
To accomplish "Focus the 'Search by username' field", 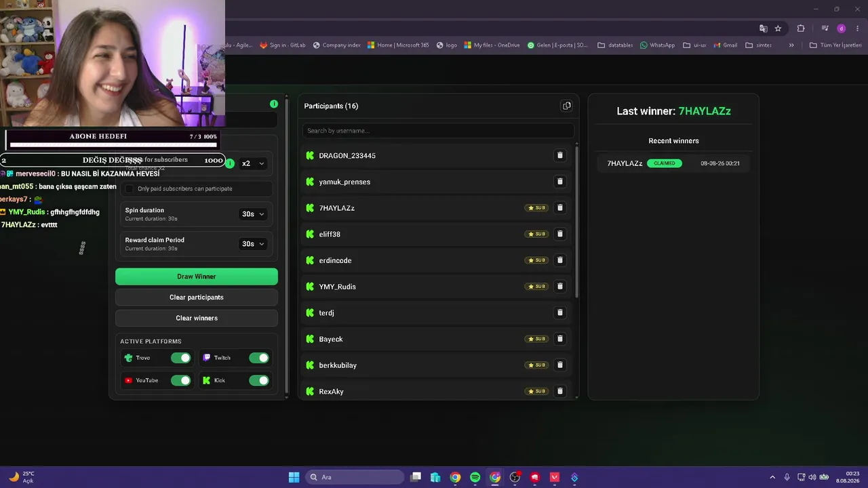I will point(438,131).
